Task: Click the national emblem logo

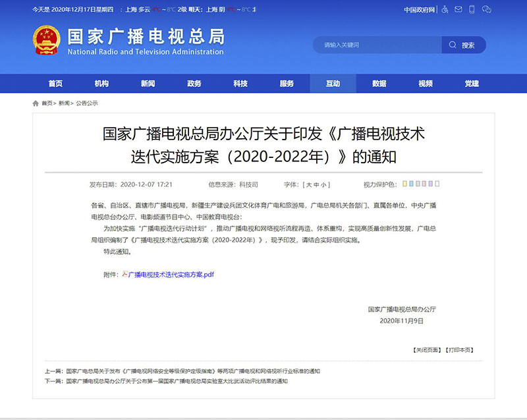Action: [46, 40]
